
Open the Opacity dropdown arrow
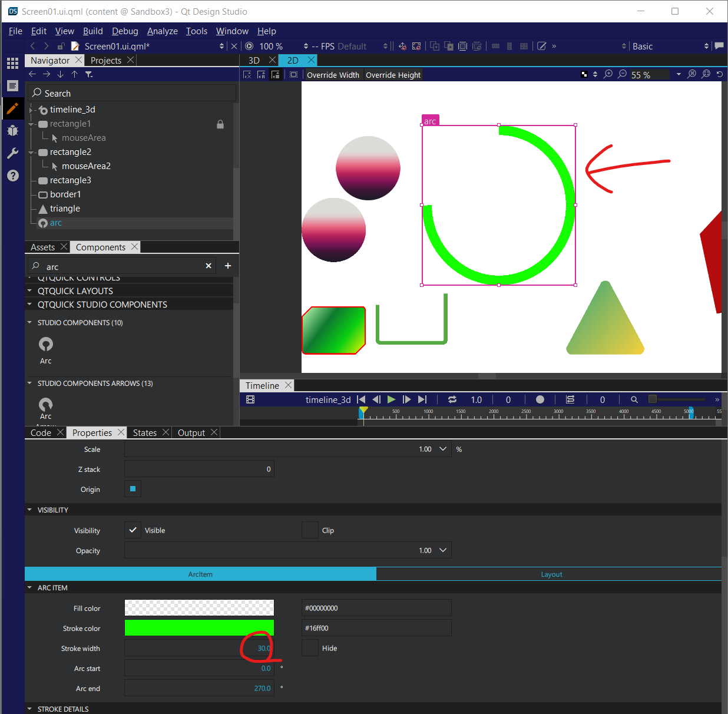(443, 550)
